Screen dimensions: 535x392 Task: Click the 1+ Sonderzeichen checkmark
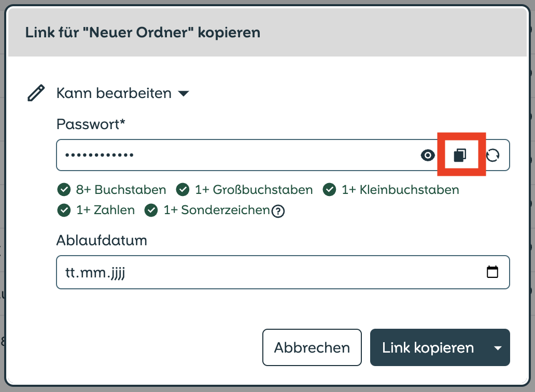pos(151,210)
